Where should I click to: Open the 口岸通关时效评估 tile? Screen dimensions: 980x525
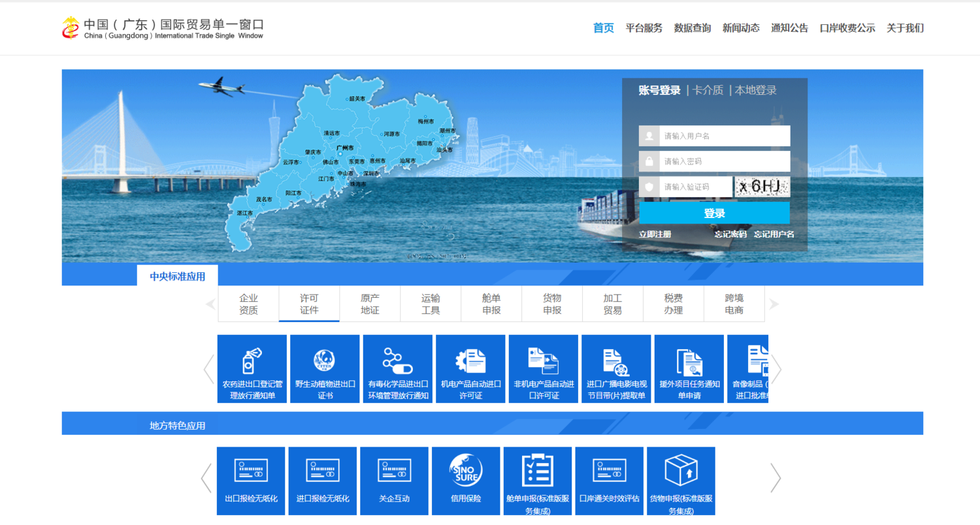(610, 481)
